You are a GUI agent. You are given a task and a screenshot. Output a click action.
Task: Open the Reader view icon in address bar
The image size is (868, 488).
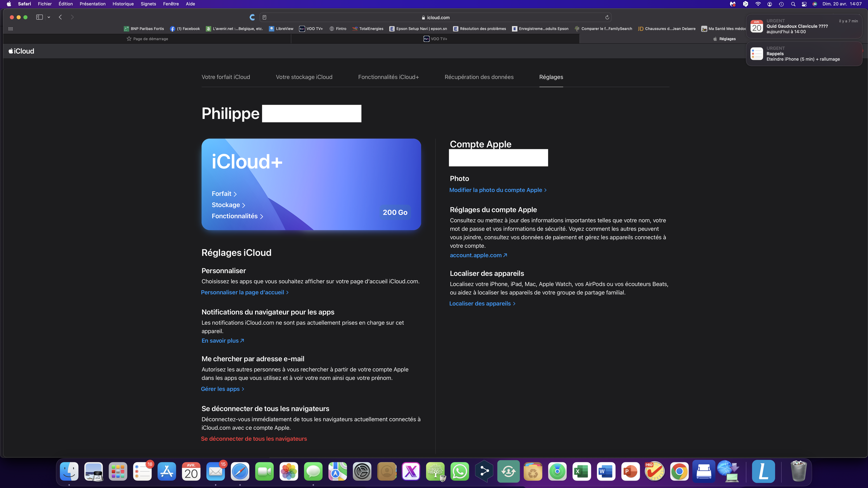[264, 17]
